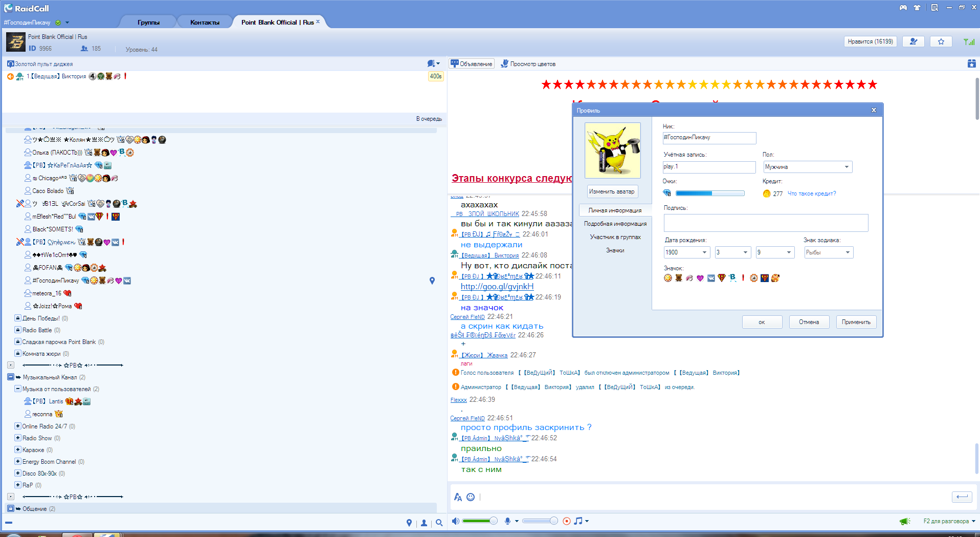Search members with the magnifier icon
Image resolution: width=980 pixels, height=537 pixels.
click(439, 523)
